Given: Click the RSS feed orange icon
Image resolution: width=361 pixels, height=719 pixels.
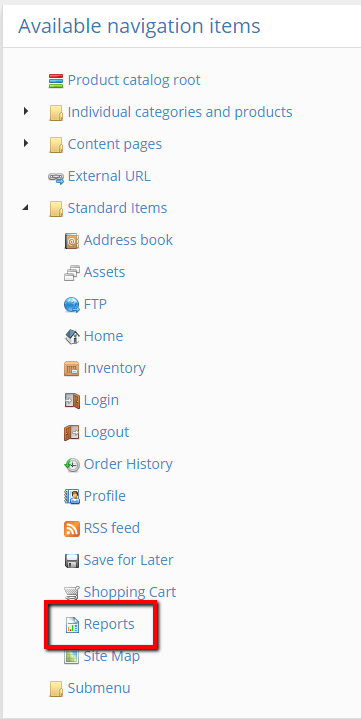Looking at the screenshot, I should pos(72,529).
